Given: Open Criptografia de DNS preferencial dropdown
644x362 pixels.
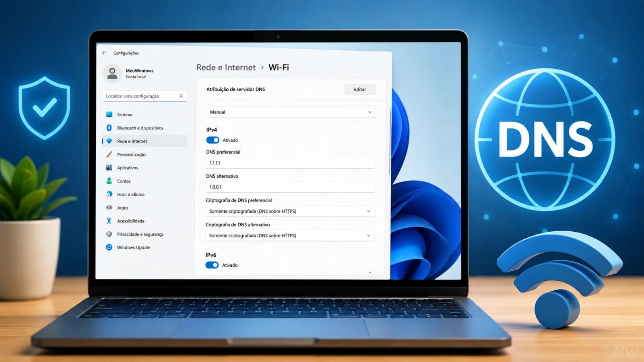Looking at the screenshot, I should point(290,211).
